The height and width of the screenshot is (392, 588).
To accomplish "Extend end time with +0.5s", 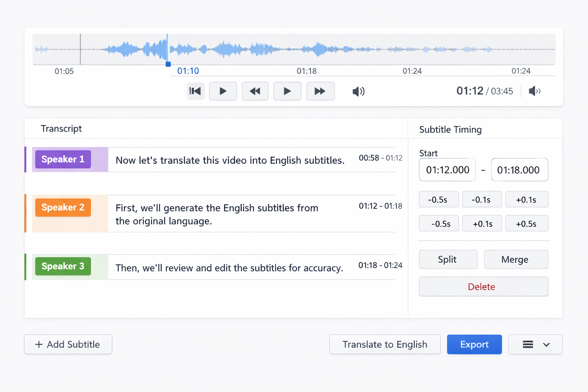I will (527, 223).
